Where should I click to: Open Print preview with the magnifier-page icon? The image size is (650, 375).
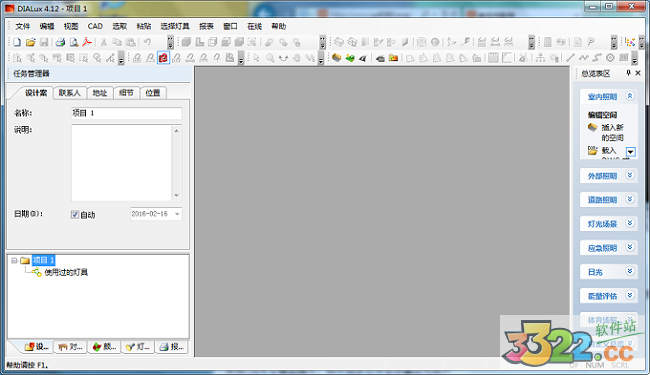coord(74,42)
